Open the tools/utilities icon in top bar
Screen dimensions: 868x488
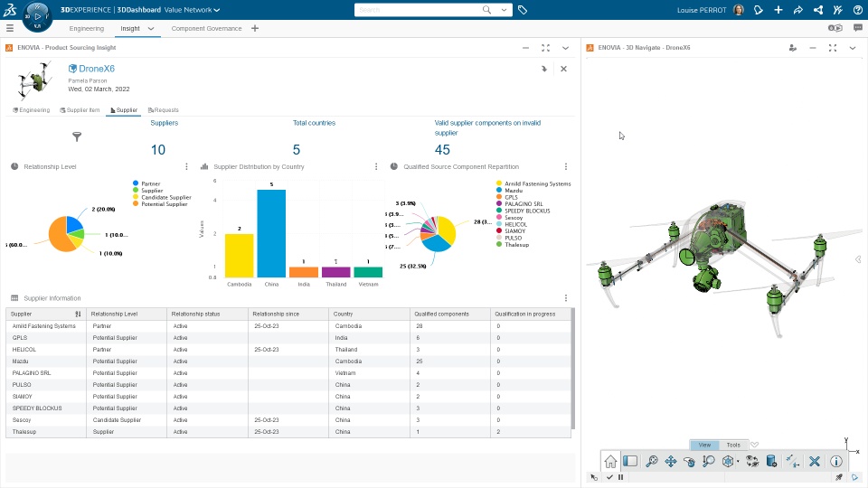(x=838, y=9)
